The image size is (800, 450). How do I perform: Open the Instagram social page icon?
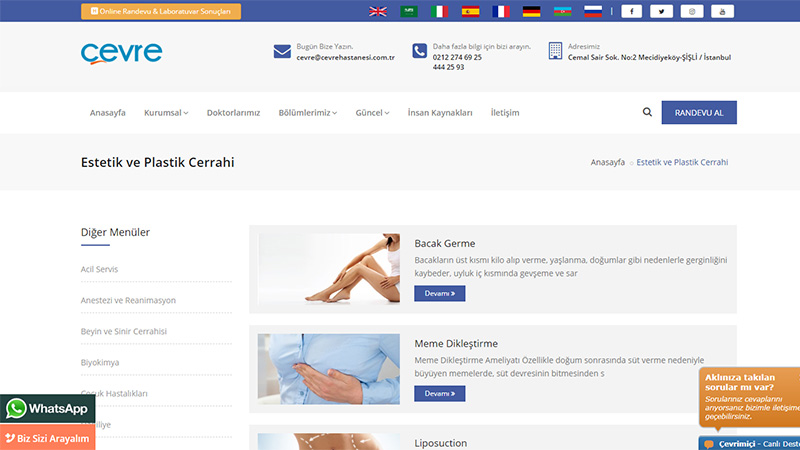(x=692, y=11)
